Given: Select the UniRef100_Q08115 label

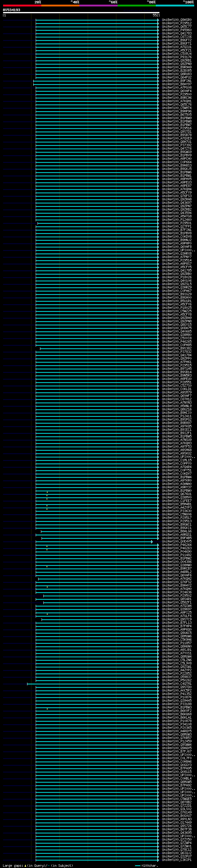Looking at the screenshot, I should point(177,772).
